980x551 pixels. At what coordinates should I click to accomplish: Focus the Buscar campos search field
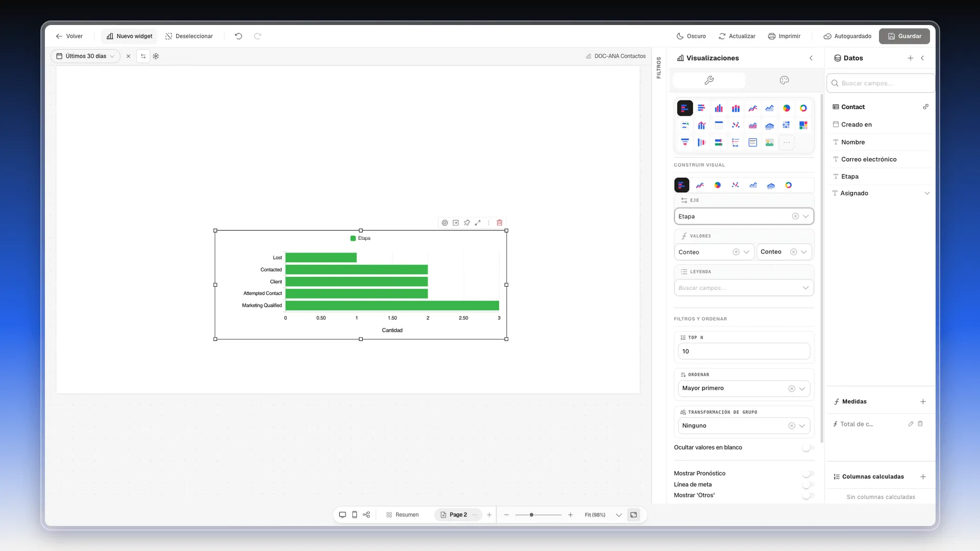[880, 83]
